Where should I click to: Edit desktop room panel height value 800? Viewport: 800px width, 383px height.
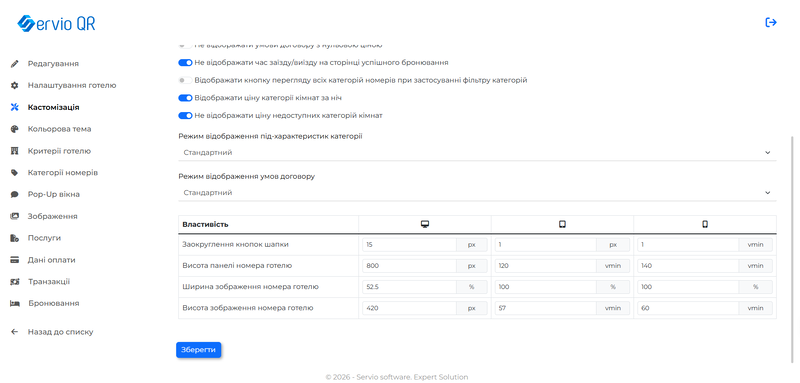click(409, 266)
